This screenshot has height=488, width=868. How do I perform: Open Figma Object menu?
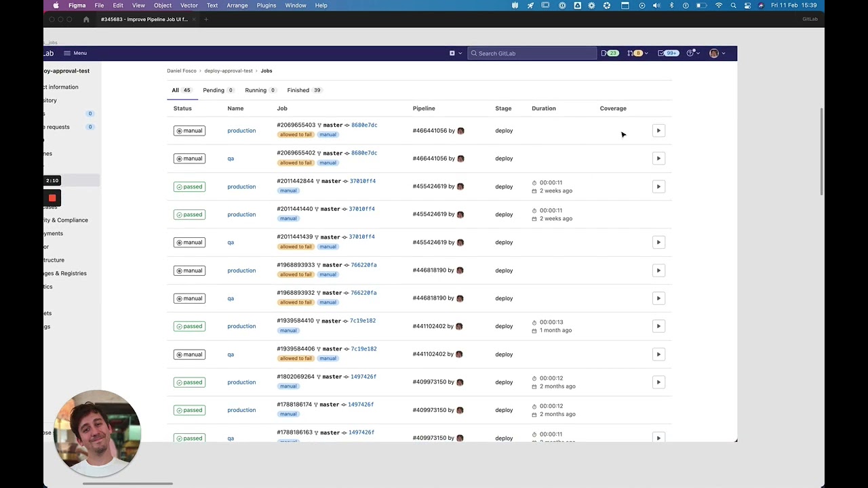click(163, 5)
